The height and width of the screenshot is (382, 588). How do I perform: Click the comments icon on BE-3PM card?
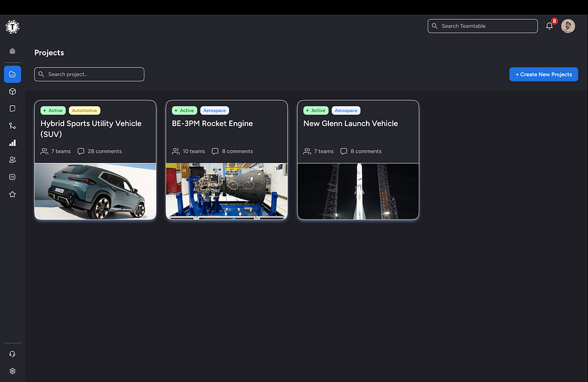[215, 152]
